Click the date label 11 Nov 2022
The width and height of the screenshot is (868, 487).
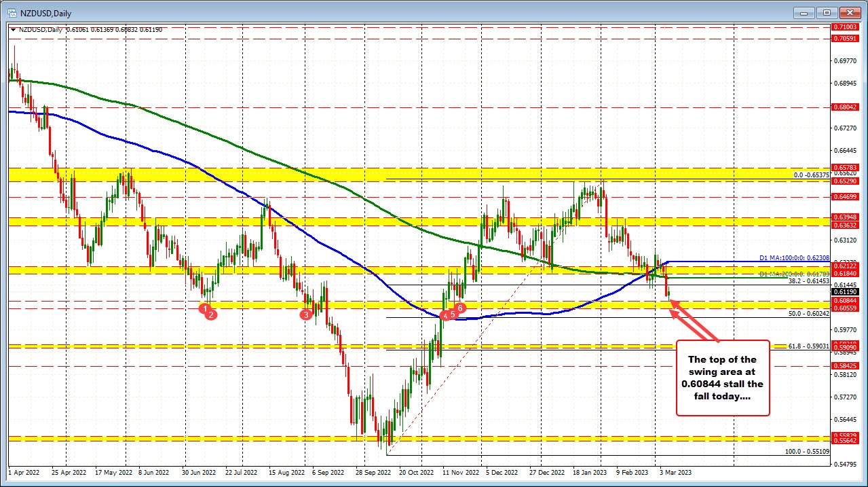(x=460, y=472)
